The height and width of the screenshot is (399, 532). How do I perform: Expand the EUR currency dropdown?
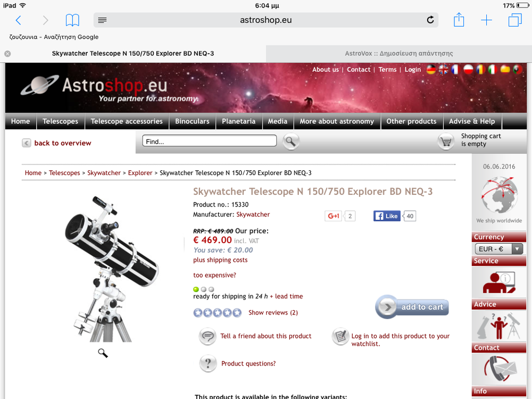499,249
